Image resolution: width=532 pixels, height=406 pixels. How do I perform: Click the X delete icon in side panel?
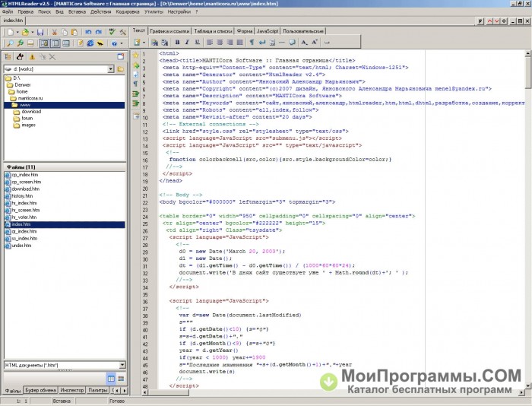click(52, 57)
